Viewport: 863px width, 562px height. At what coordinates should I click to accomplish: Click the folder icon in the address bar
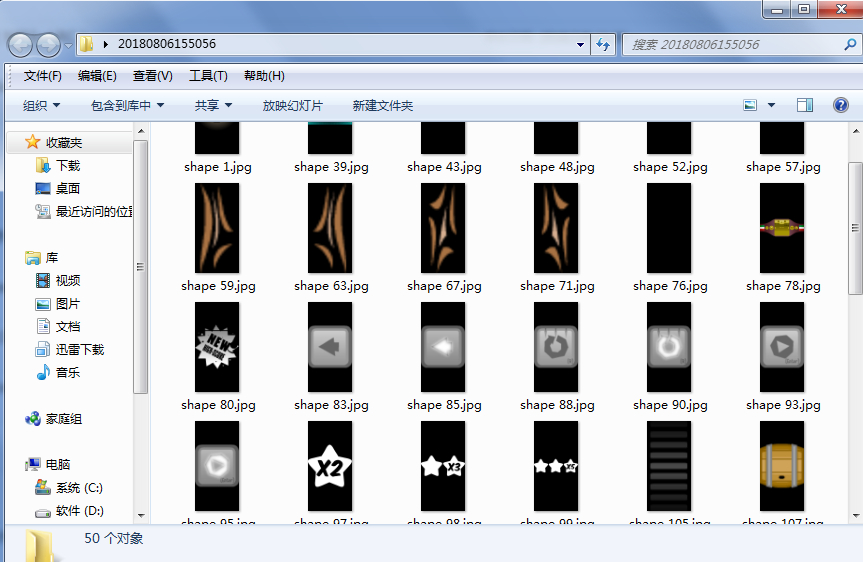[x=86, y=44]
